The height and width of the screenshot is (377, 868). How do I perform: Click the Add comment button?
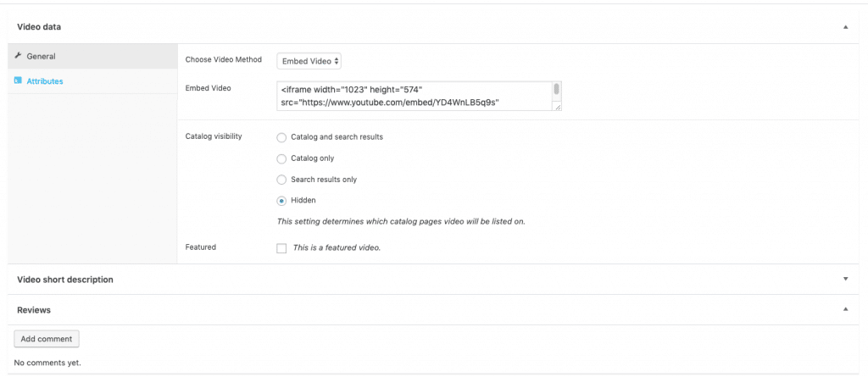click(47, 339)
